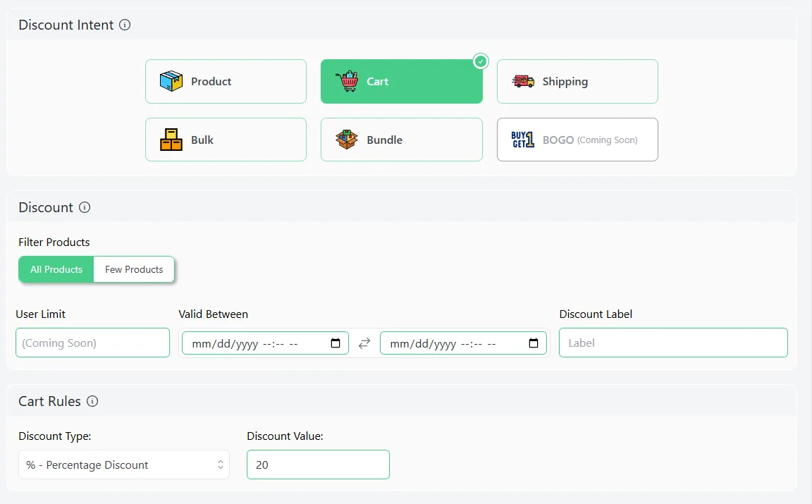The width and height of the screenshot is (812, 504).
Task: Click the Discount Intent heading
Action: click(66, 25)
